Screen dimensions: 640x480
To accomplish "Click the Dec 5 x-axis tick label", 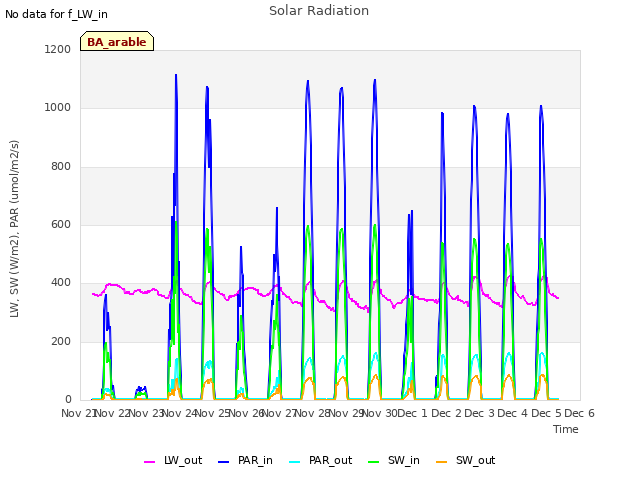I will pos(546,413).
